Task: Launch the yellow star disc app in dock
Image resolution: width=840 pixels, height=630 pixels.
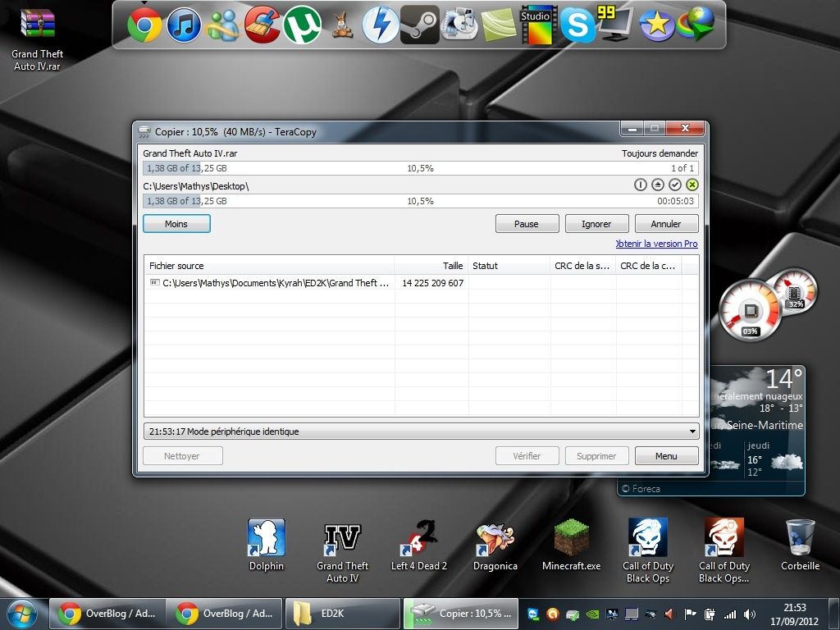Action: point(657,25)
